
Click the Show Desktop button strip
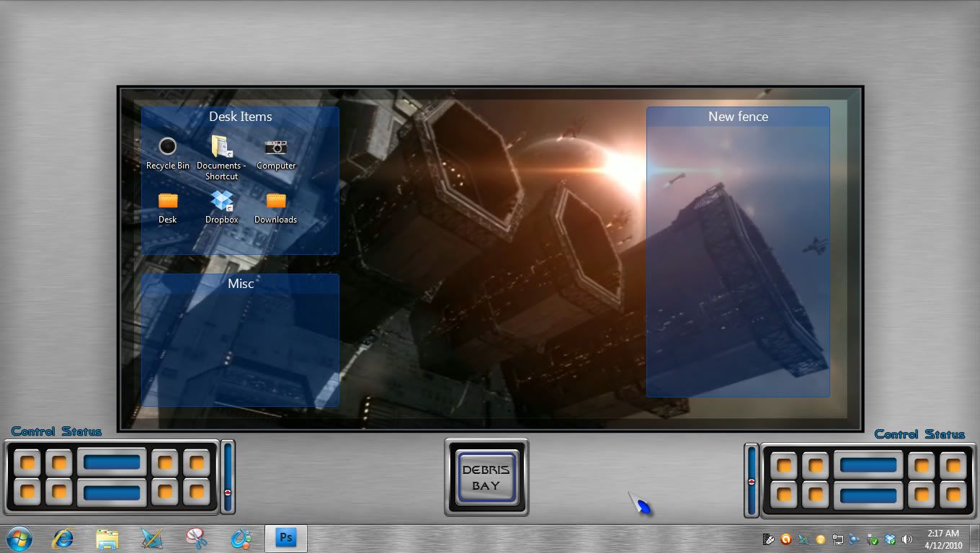pos(974,539)
